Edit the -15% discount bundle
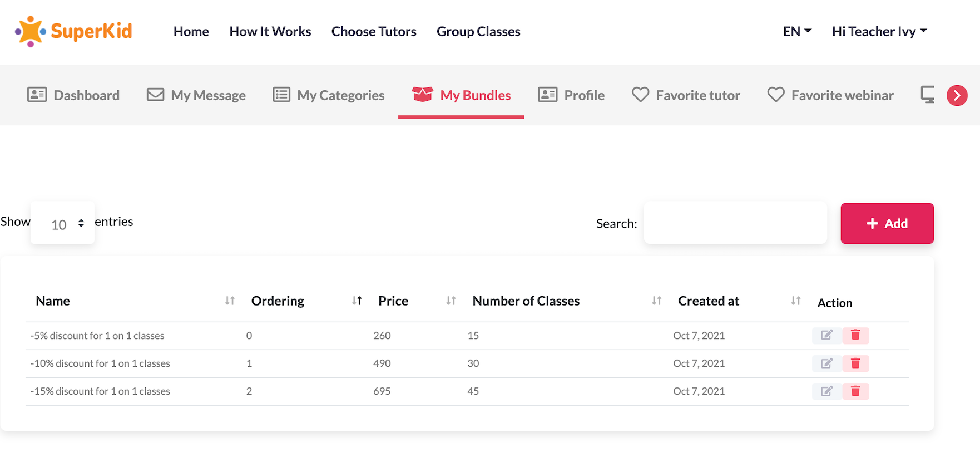980x452 pixels. pos(826,391)
